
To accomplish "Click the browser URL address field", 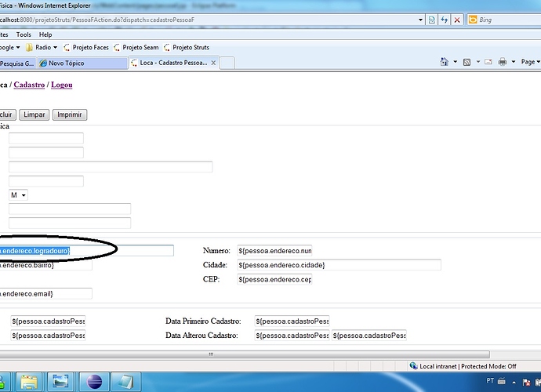I will coord(207,20).
